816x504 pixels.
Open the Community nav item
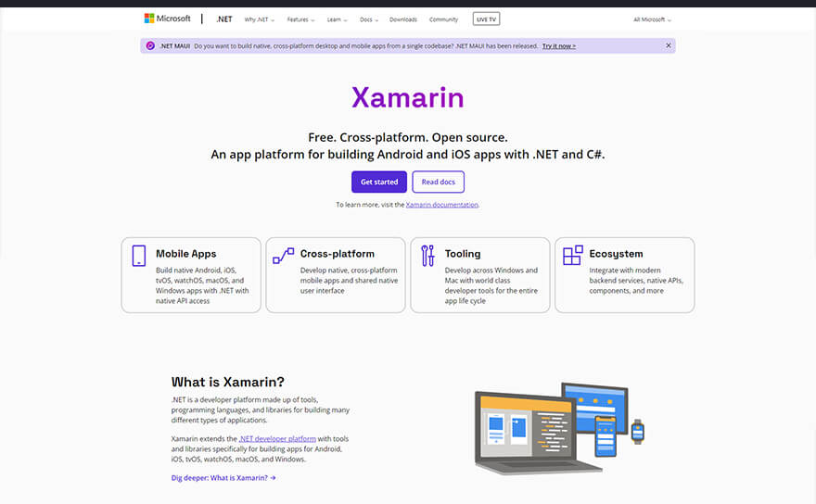[443, 19]
